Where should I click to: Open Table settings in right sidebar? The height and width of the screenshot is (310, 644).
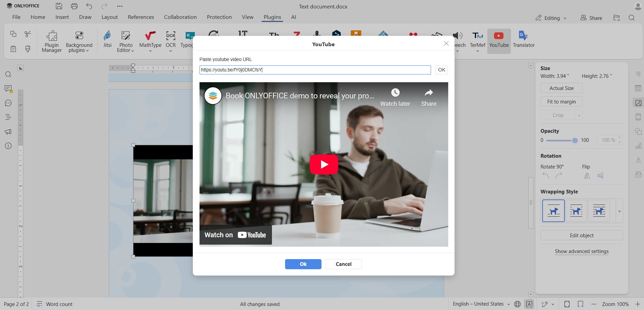[x=638, y=88]
